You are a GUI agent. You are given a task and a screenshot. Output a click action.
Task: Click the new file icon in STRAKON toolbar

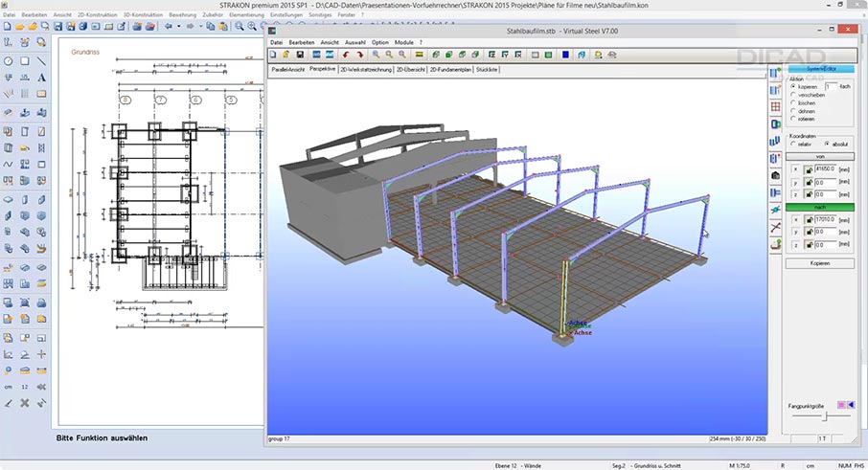8,27
